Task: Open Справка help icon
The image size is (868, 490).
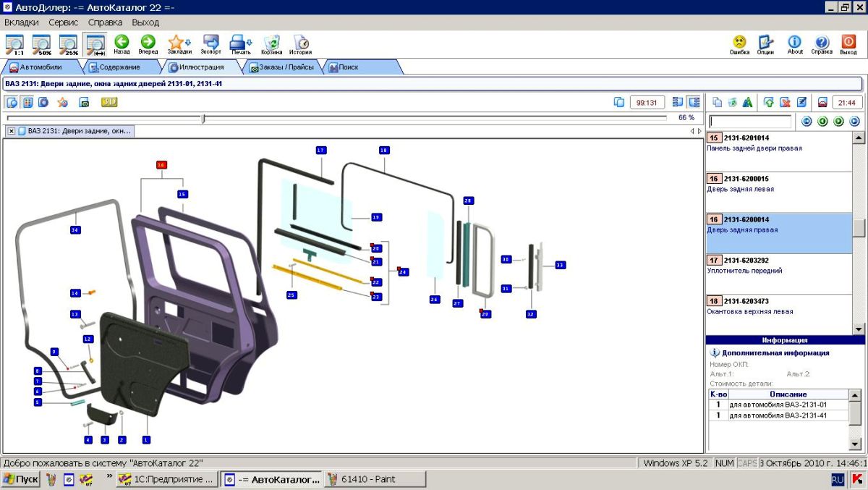Action: coord(822,44)
